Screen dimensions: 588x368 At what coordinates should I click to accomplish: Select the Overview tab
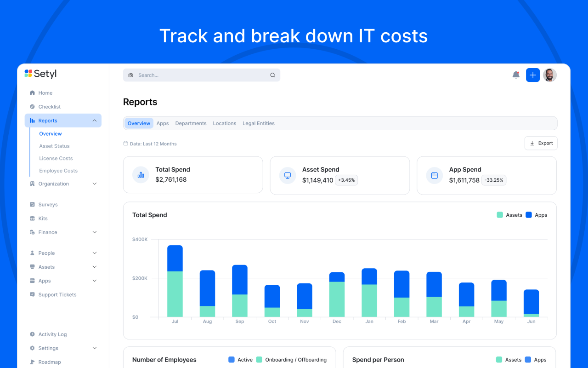139,123
